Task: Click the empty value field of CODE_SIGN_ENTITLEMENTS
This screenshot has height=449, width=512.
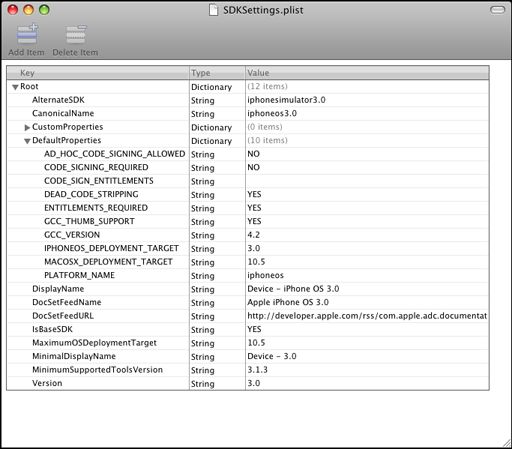Action: click(x=367, y=181)
